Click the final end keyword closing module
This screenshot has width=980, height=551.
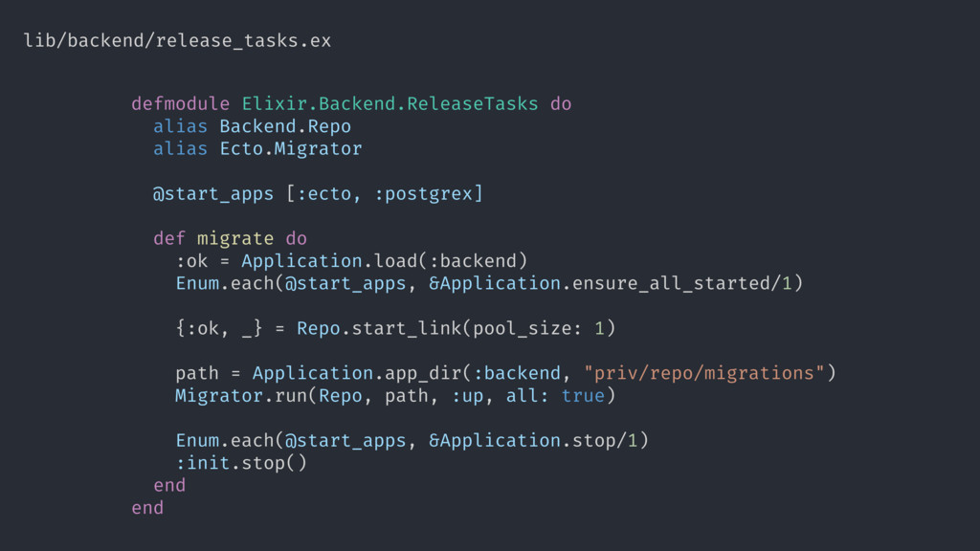147,508
